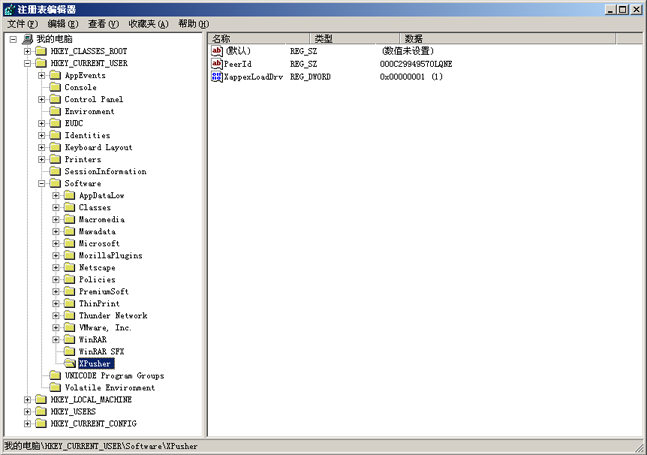Collapse the 我的电脑 root node
This screenshot has width=647, height=455.
click(13, 39)
